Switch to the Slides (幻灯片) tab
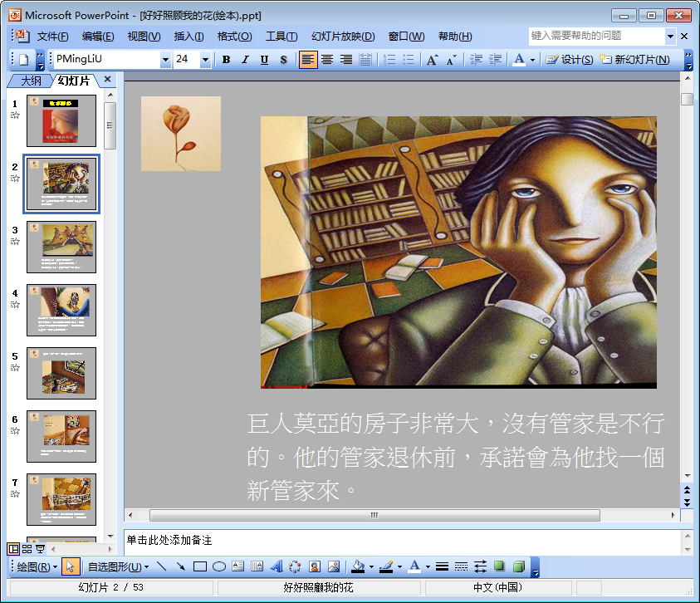This screenshot has height=603, width=700. pyautogui.click(x=74, y=81)
